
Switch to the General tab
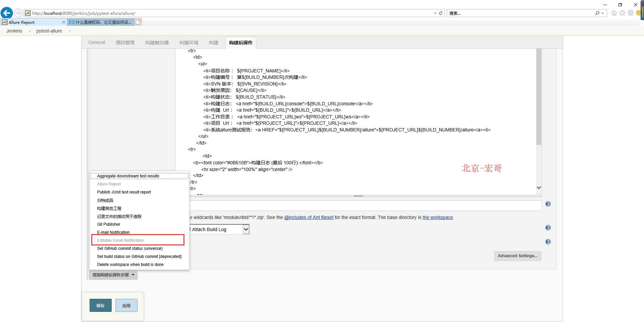(x=97, y=42)
